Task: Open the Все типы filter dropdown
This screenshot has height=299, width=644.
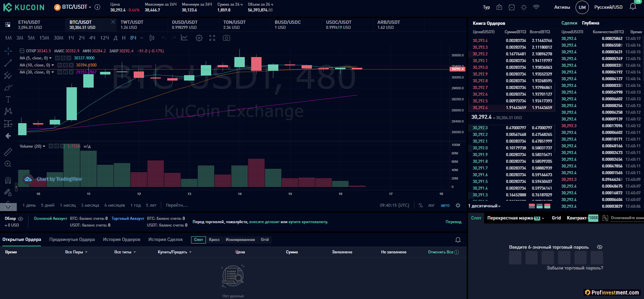Action: click(x=125, y=252)
